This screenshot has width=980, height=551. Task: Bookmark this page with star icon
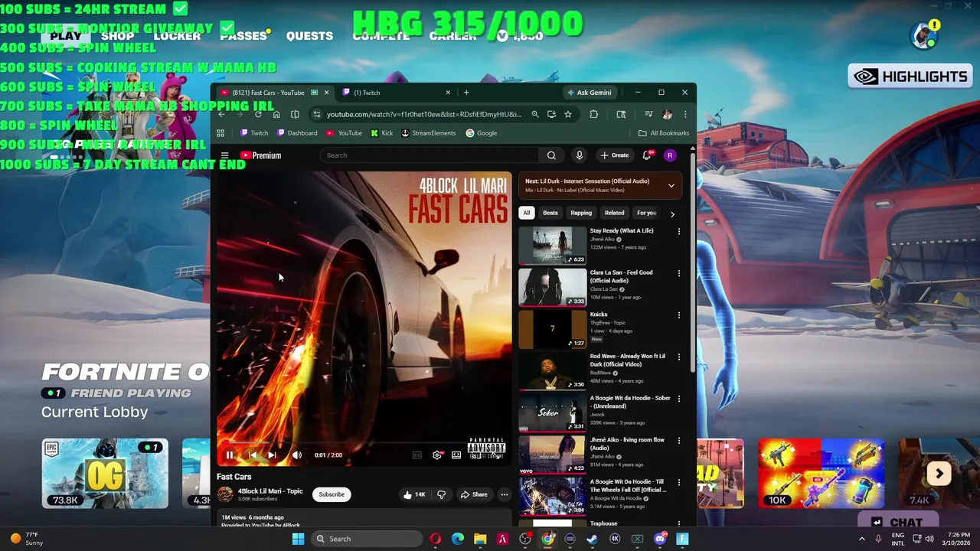click(x=567, y=114)
